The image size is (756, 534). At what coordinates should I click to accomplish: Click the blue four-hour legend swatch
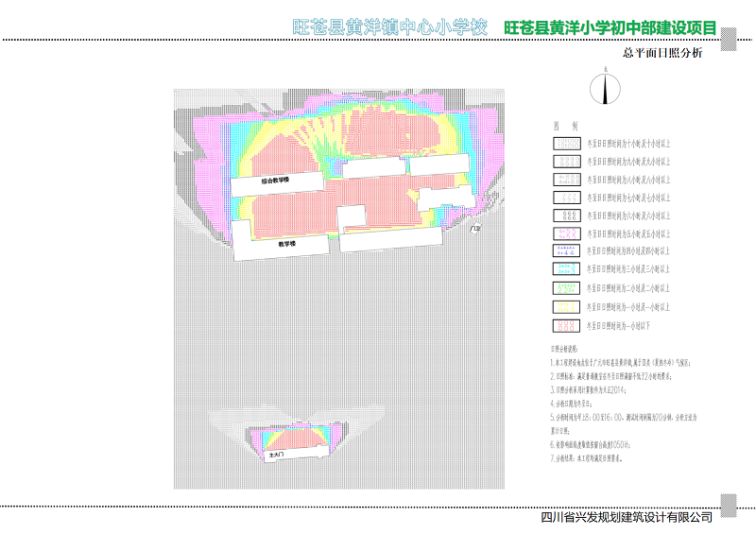point(566,251)
